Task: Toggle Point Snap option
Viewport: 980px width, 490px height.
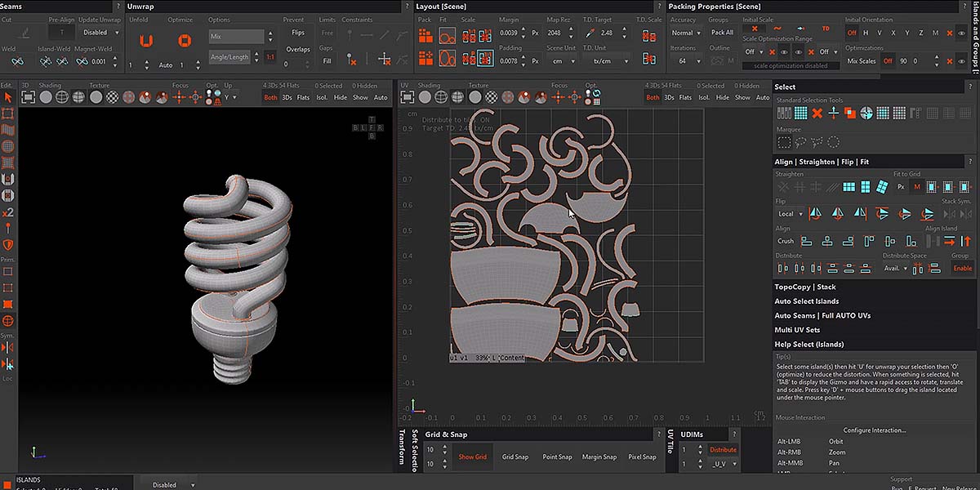Action: pyautogui.click(x=557, y=457)
